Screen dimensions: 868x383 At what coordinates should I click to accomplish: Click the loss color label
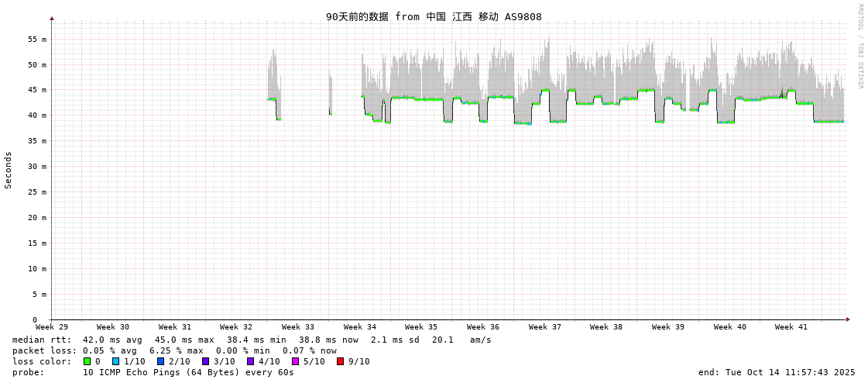click(42, 361)
